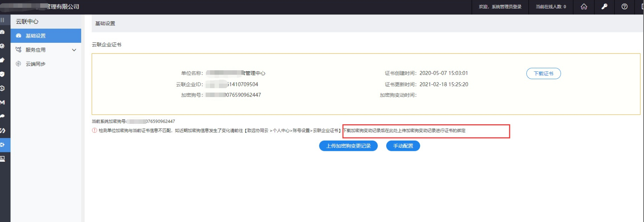This screenshot has height=222, width=644.
Task: Open 服务应用 sidebar item
Action: click(46, 50)
